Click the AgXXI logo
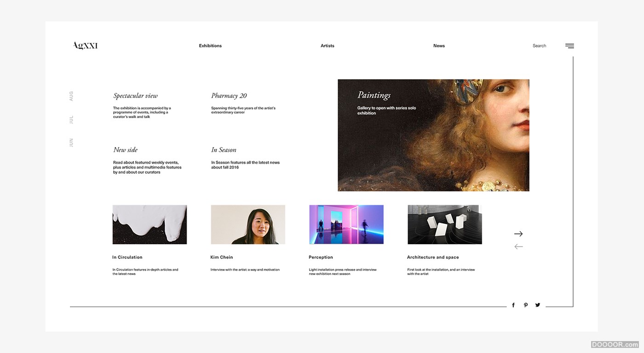The width and height of the screenshot is (644, 353). (x=85, y=46)
